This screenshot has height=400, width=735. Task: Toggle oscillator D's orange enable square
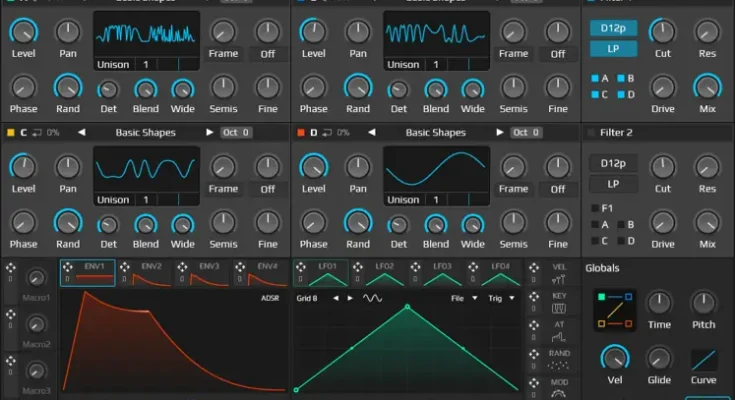[x=300, y=133]
